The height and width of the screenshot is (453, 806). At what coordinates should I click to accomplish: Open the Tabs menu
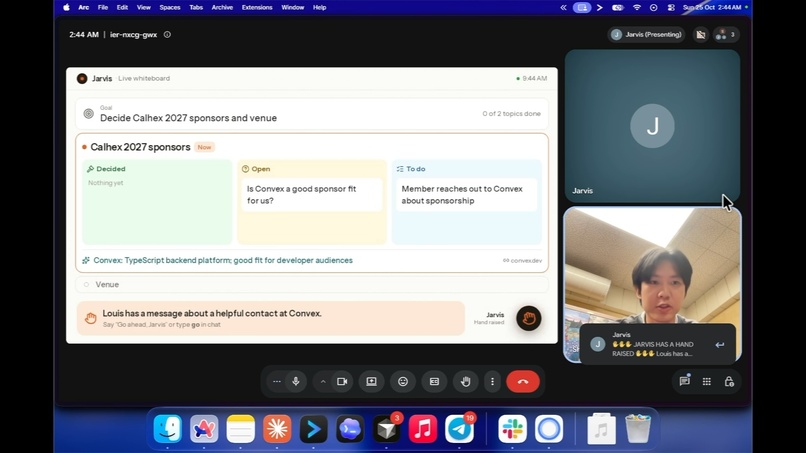click(196, 7)
